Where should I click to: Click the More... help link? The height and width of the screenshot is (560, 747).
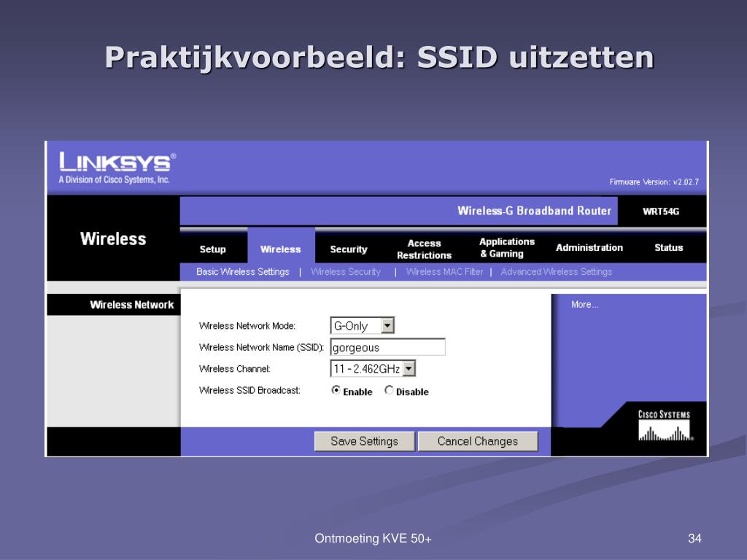pyautogui.click(x=584, y=304)
